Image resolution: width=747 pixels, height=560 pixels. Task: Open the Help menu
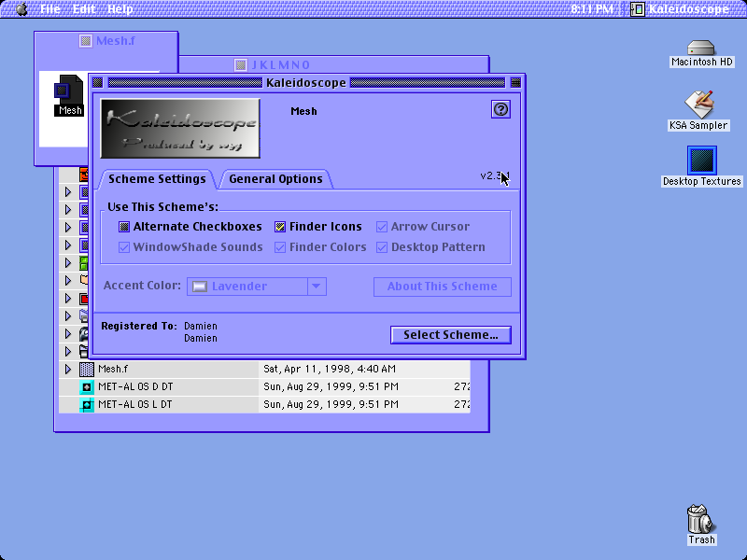pyautogui.click(x=120, y=9)
